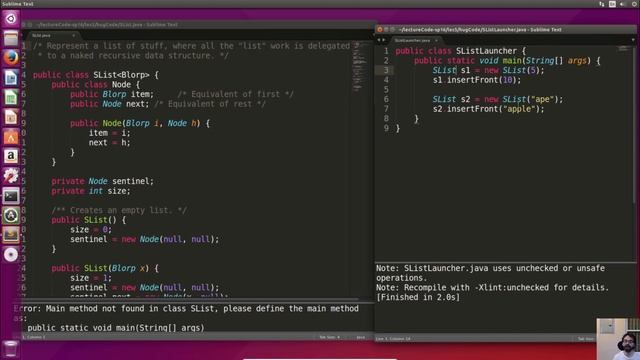This screenshot has width=640, height=360.
Task: Open tab list dropdown in SListLauncher window
Action: 633,40
